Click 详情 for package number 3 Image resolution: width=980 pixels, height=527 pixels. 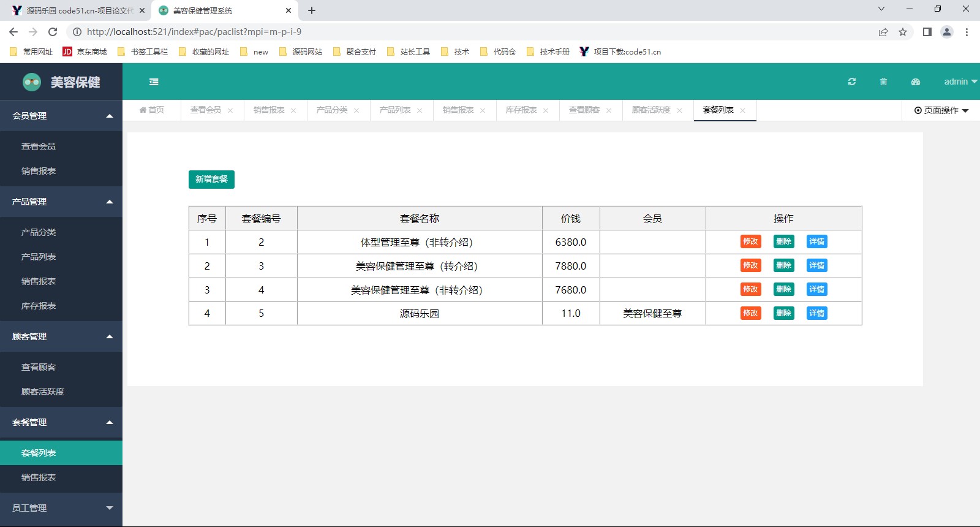[x=816, y=265]
